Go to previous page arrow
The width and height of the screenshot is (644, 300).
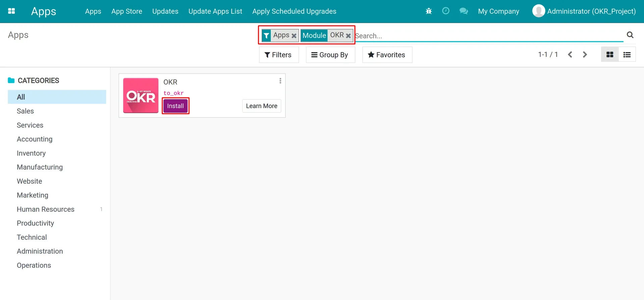(570, 54)
